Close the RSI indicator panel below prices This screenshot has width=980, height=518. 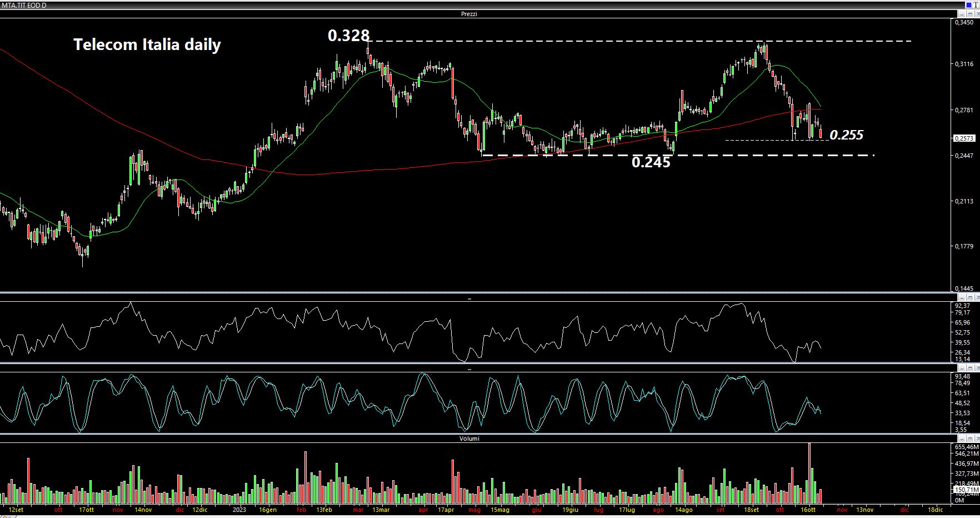[977, 298]
